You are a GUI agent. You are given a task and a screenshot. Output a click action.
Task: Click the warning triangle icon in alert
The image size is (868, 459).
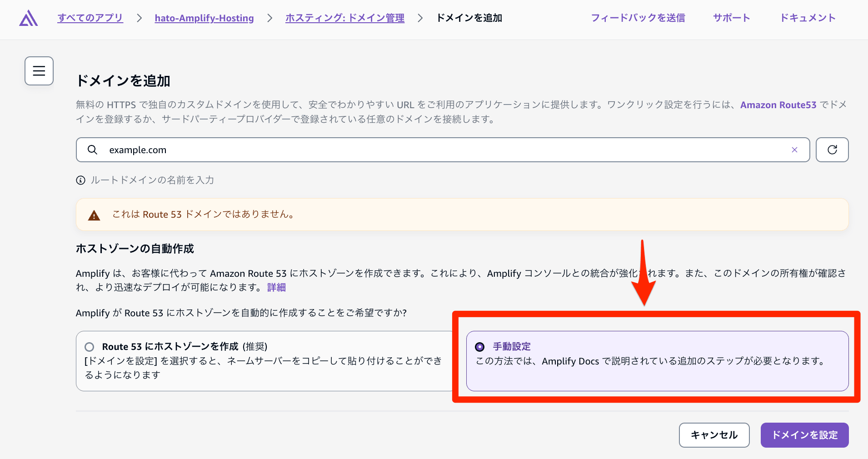94,215
